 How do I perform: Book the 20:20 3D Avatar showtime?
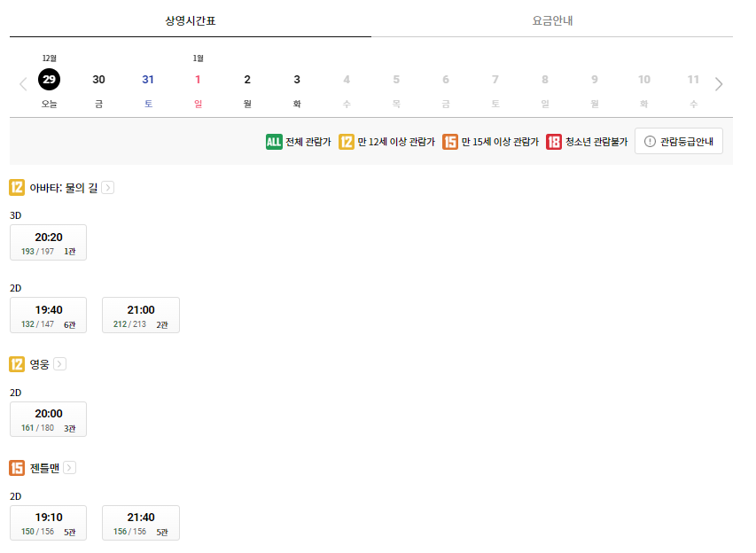48,241
